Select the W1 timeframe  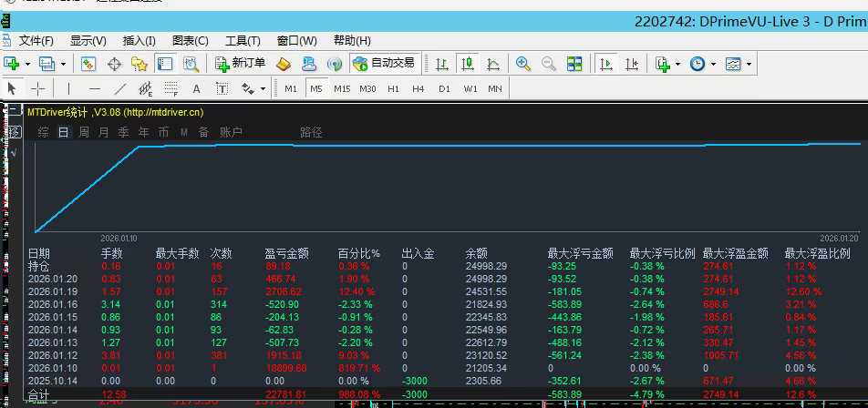pyautogui.click(x=470, y=88)
